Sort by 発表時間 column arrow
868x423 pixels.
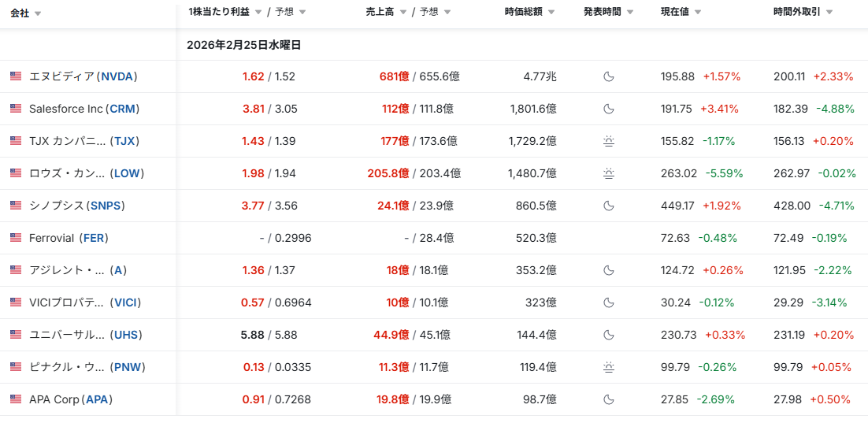pos(629,12)
